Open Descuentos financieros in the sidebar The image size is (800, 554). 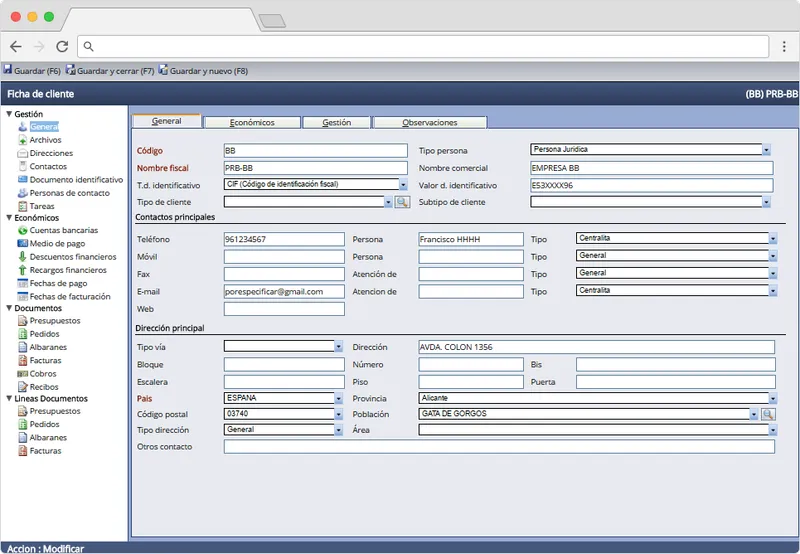click(73, 257)
